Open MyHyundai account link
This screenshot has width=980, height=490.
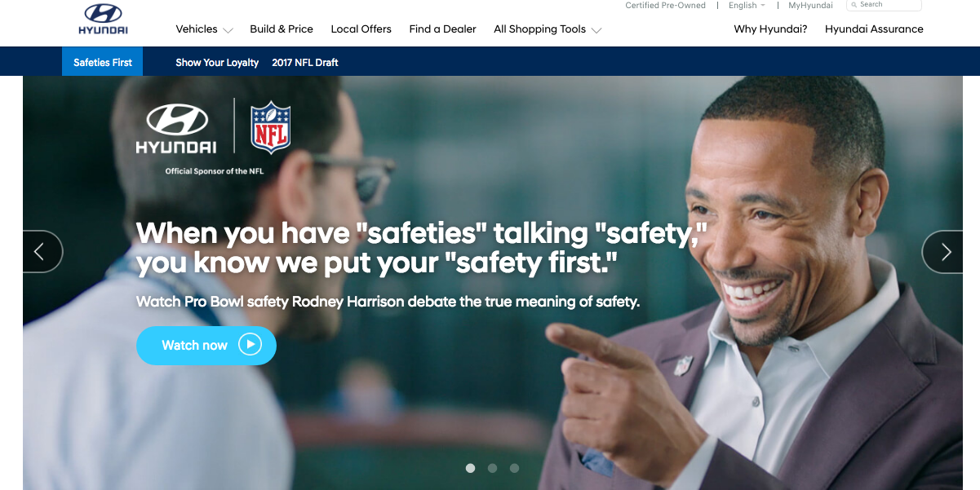[810, 5]
